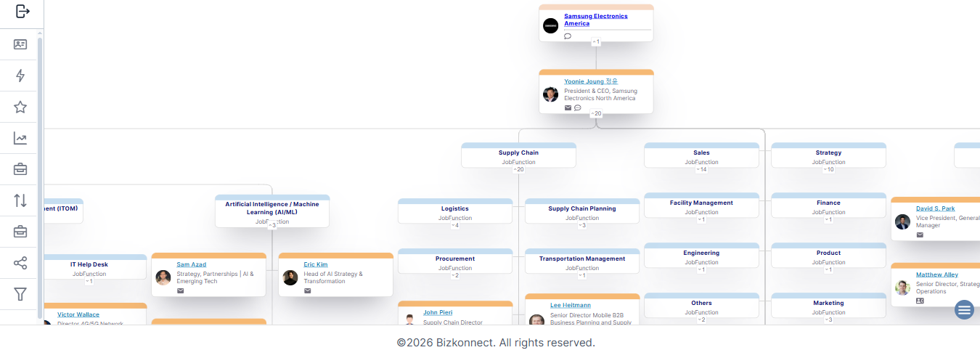Open Victor Wallace profile link
This screenshot has width=980, height=350.
pyautogui.click(x=78, y=314)
